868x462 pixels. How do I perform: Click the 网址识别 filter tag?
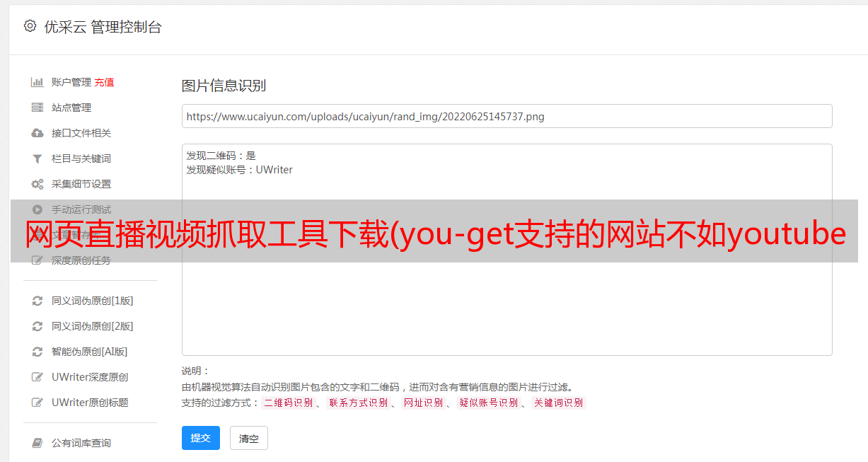pyautogui.click(x=423, y=403)
